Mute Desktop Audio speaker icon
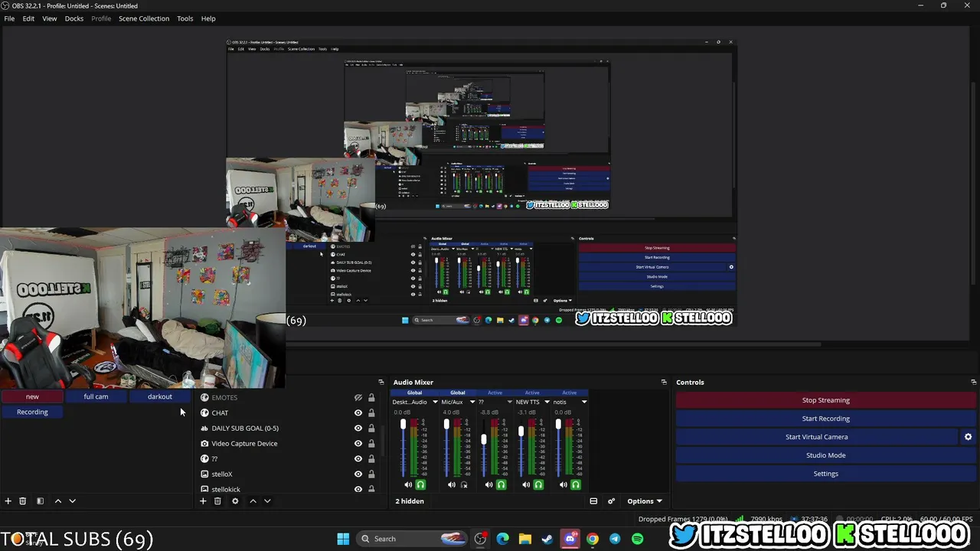The height and width of the screenshot is (551, 980). pyautogui.click(x=408, y=484)
